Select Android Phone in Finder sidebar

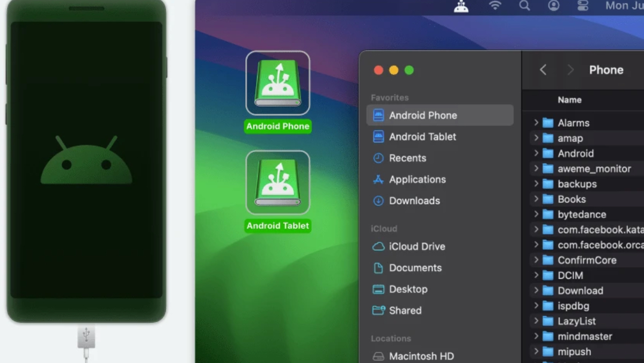pos(423,115)
